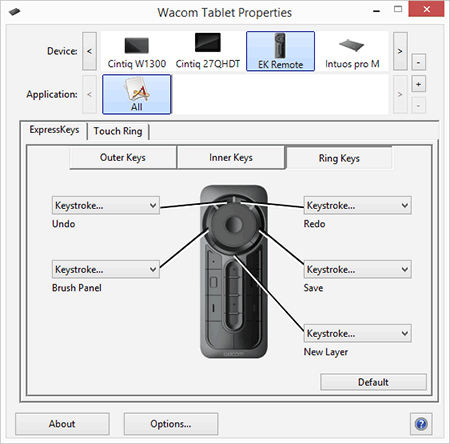The height and width of the screenshot is (444, 450).
Task: Select the Intuos pro M device icon
Action: [352, 51]
